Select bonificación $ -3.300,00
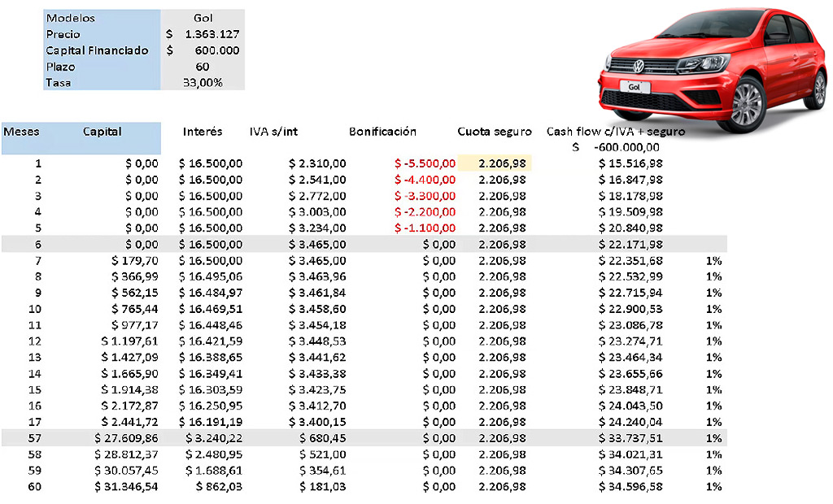The height and width of the screenshot is (504, 833). pyautogui.click(x=425, y=196)
